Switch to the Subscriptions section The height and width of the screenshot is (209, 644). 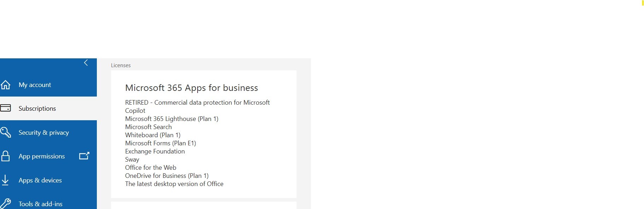pos(37,108)
